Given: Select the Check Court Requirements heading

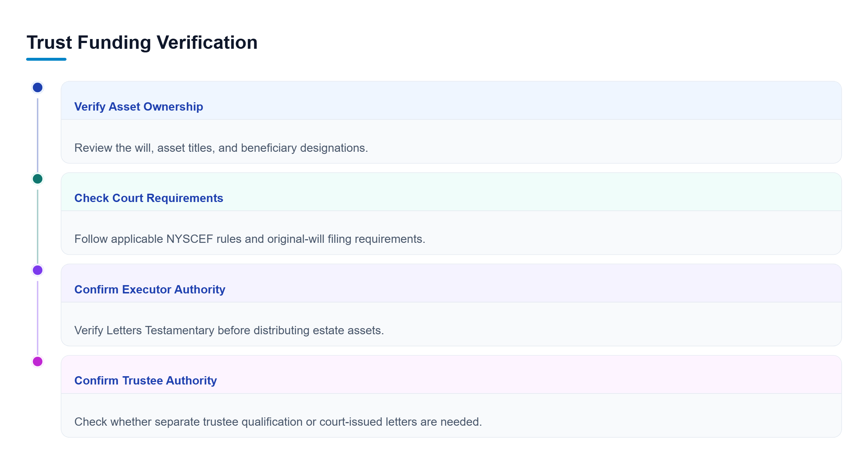Looking at the screenshot, I should pyautogui.click(x=149, y=198).
